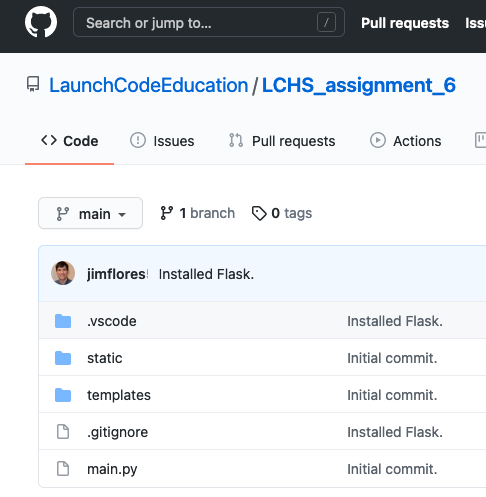Click the .gitignore file icon
Screen dimensions: 486x497
(x=63, y=432)
